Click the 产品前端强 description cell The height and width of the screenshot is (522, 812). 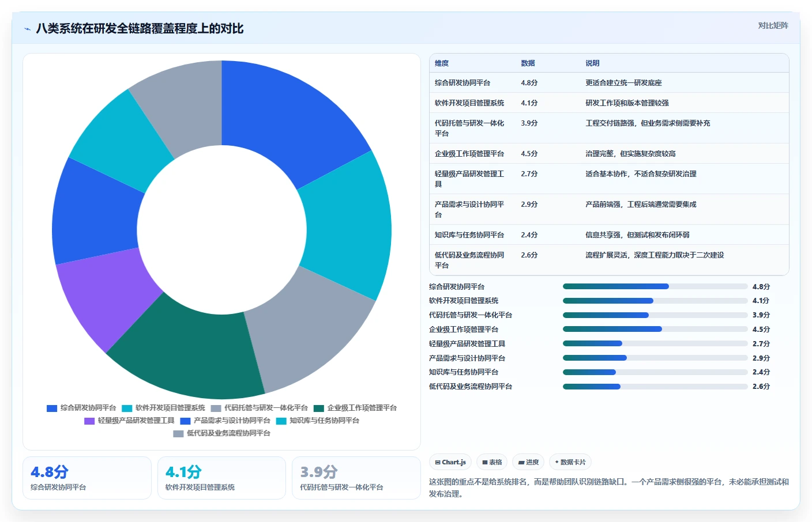coord(641,205)
